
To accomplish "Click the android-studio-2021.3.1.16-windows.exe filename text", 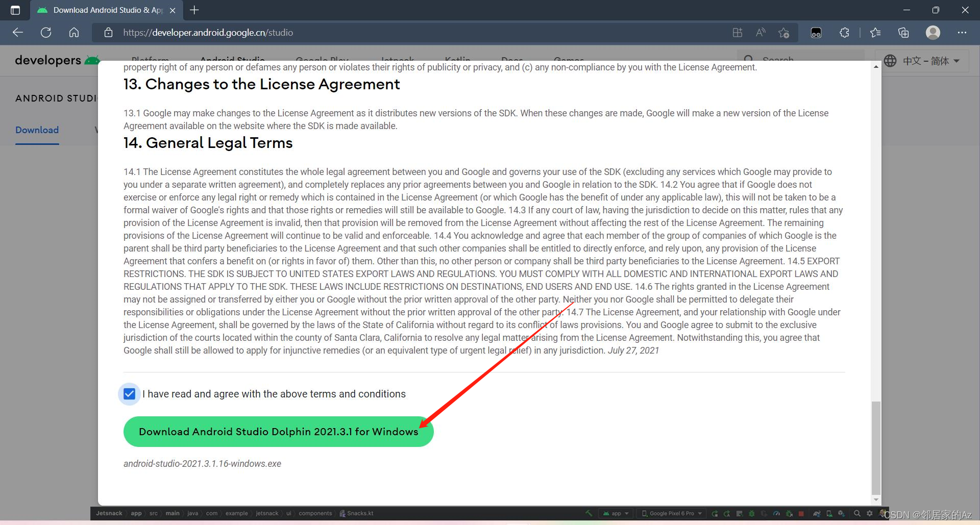I will (202, 464).
